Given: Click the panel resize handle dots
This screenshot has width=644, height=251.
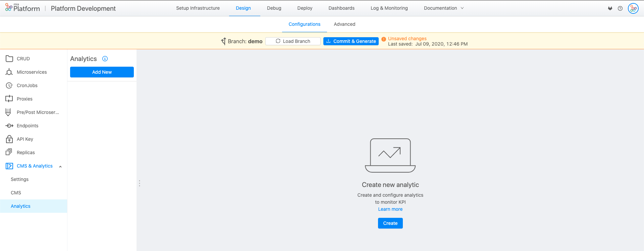Looking at the screenshot, I should 140,183.
